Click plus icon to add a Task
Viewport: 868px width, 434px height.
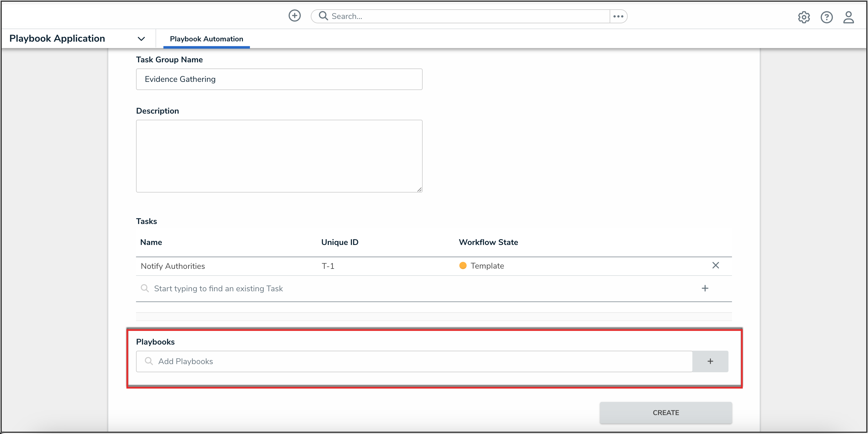point(705,288)
